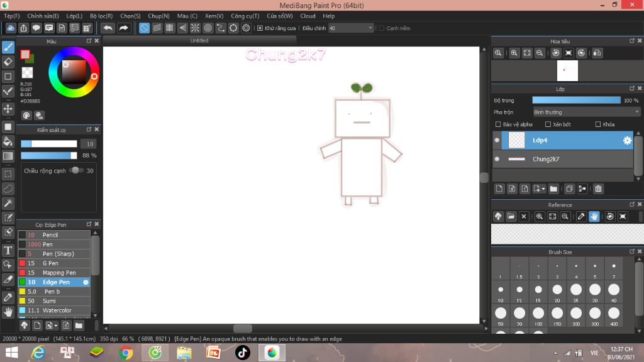Click zoom in icon in Navigator panel
Viewport: 644px width, 362px height.
(514, 53)
